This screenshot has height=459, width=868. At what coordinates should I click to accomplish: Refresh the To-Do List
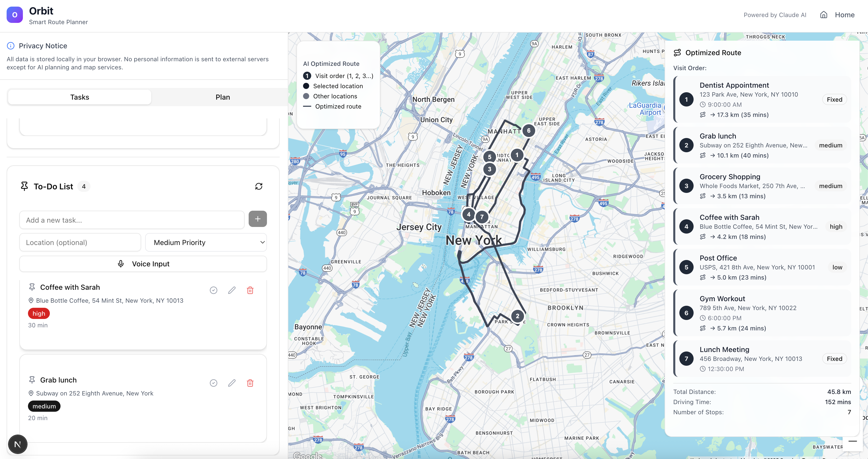(x=259, y=186)
